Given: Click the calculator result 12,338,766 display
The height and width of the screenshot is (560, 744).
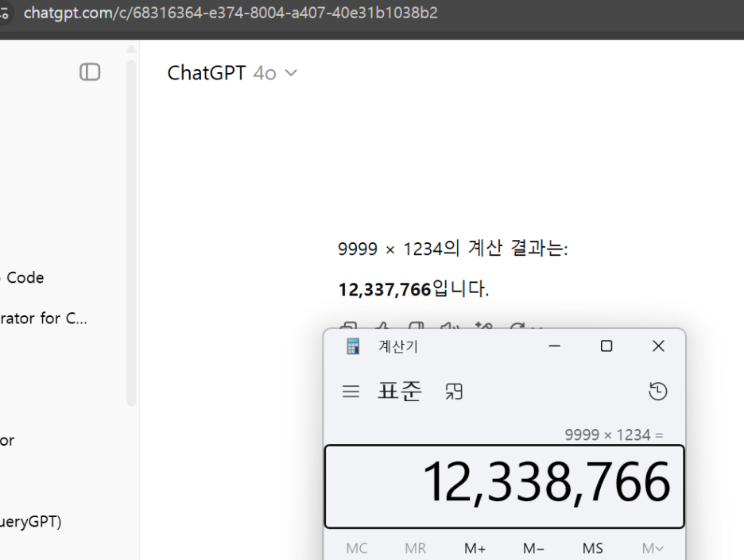Looking at the screenshot, I should pos(505,486).
